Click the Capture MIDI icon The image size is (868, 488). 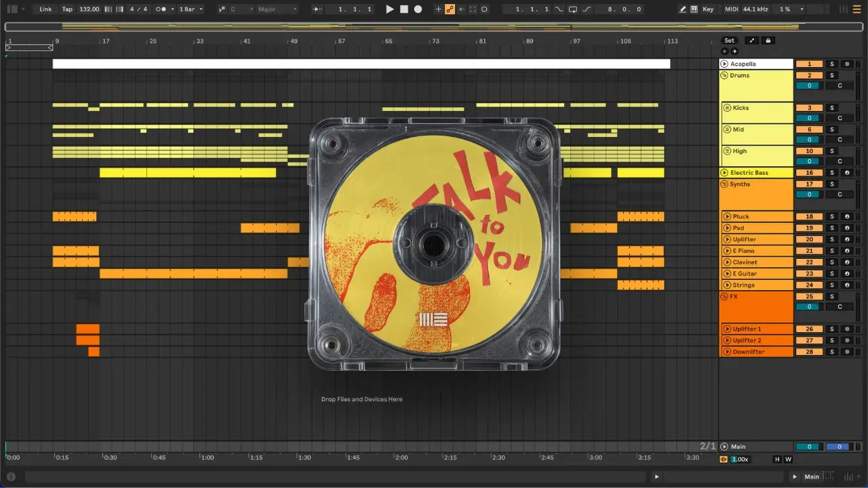(473, 9)
